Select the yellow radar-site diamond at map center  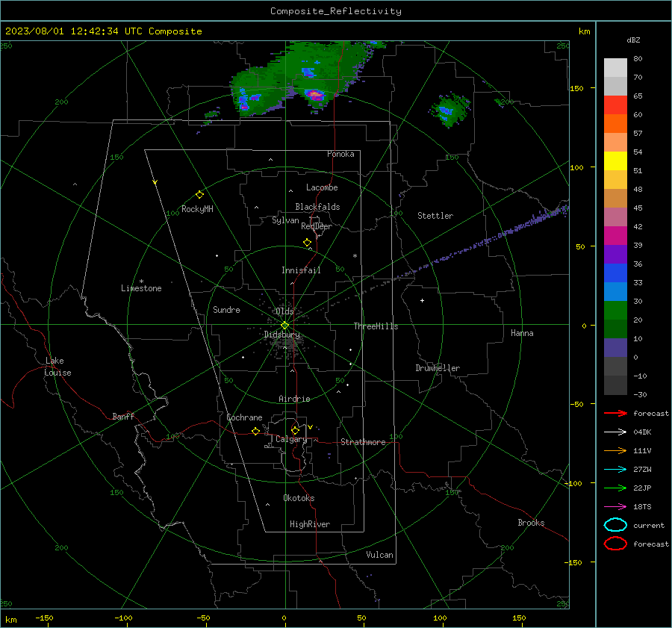[x=285, y=326]
